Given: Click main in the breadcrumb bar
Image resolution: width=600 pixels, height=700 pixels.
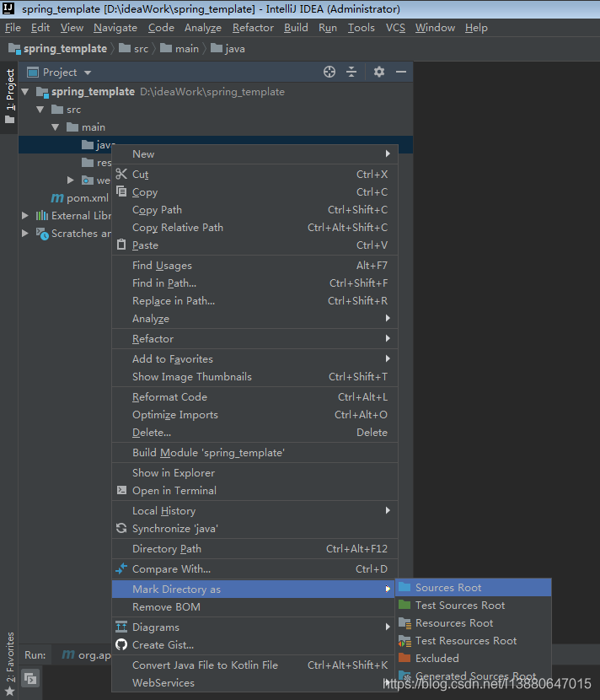Looking at the screenshot, I should click(186, 49).
